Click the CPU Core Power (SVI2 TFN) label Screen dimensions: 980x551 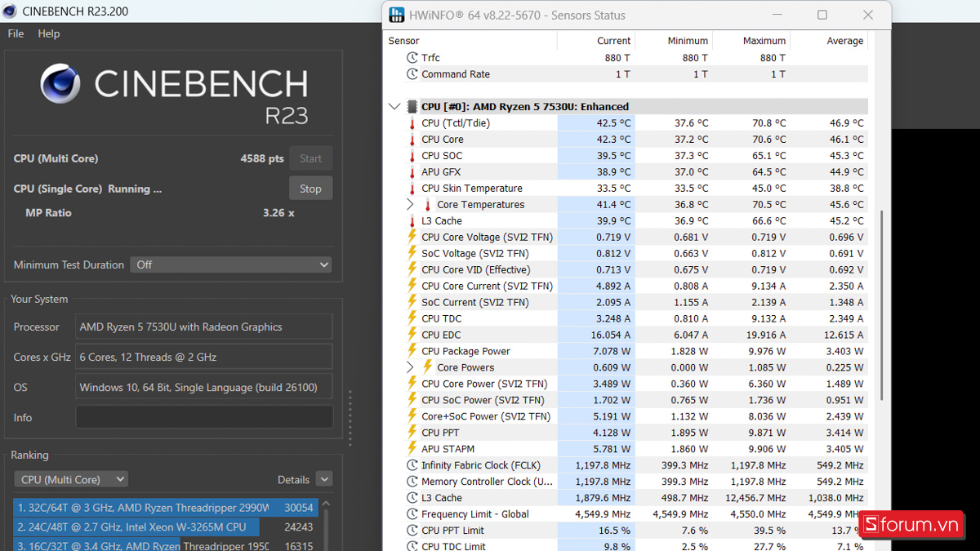tap(484, 384)
